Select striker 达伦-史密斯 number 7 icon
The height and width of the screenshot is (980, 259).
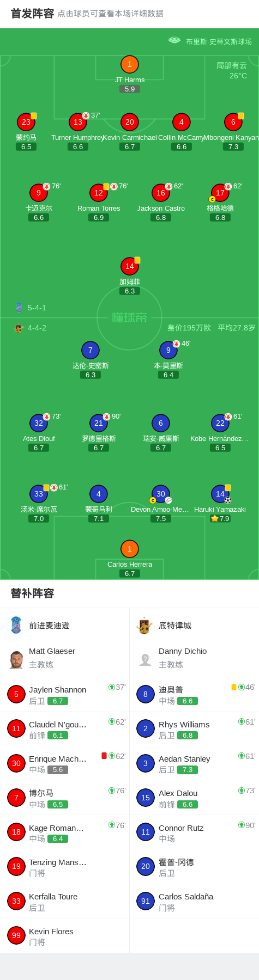click(x=91, y=350)
